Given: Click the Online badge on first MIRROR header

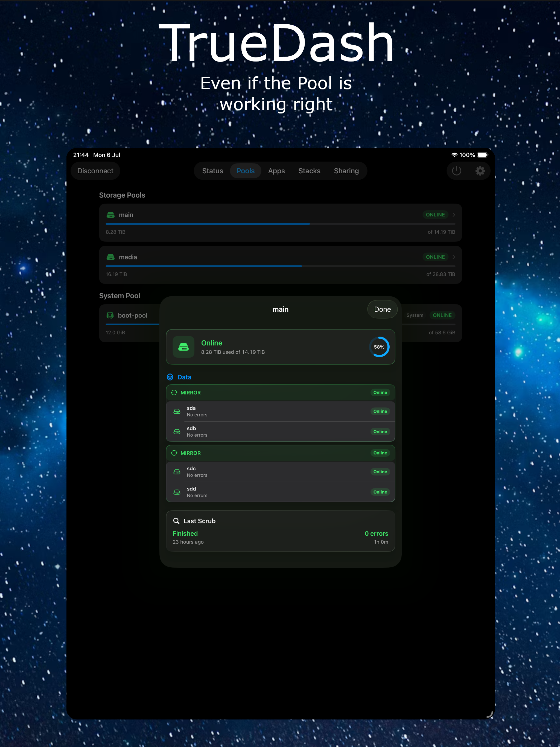Looking at the screenshot, I should point(380,392).
